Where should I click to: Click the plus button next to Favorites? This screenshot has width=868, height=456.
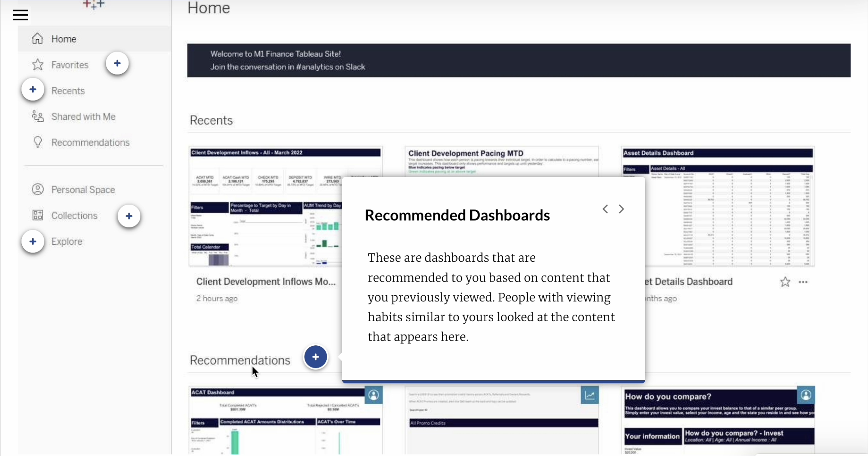click(117, 63)
